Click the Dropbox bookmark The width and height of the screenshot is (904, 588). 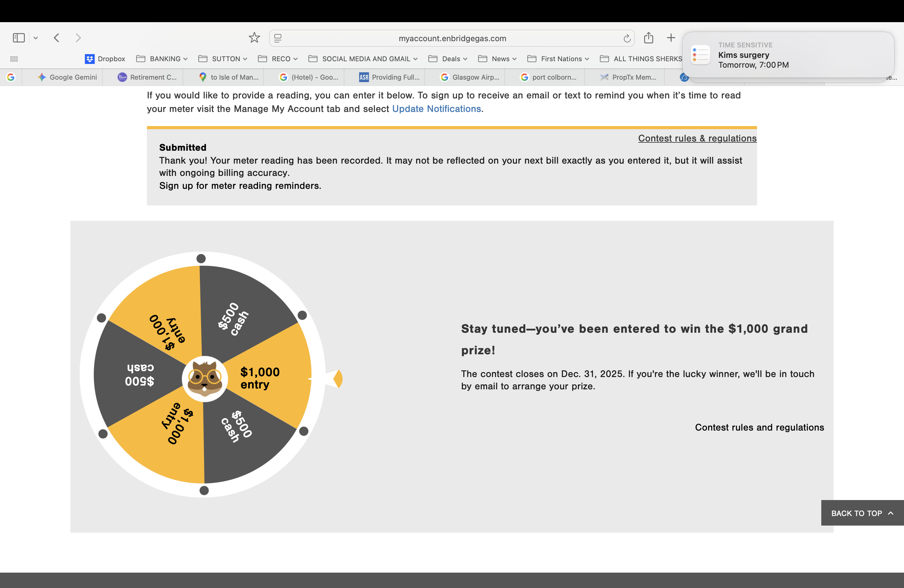click(x=105, y=59)
